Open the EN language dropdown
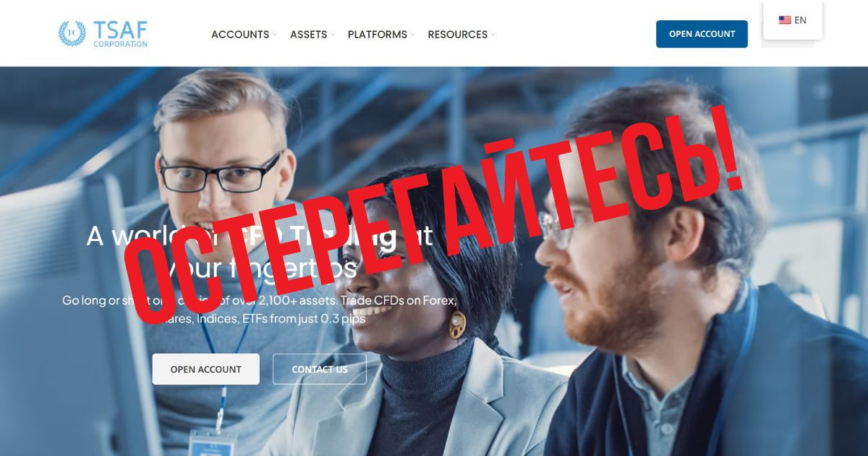 click(x=793, y=20)
